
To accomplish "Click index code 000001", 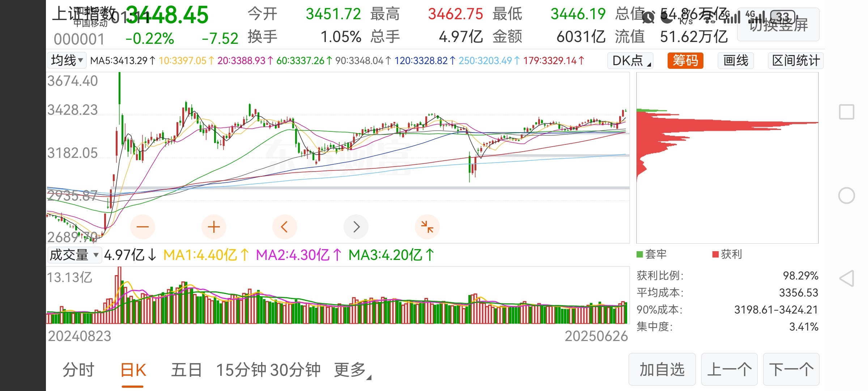I will point(79,39).
